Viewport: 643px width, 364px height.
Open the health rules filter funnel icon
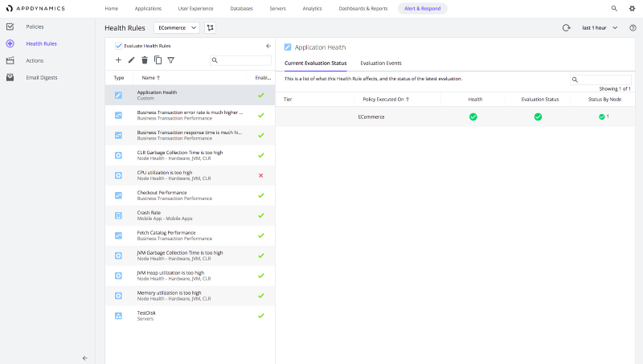click(x=171, y=60)
